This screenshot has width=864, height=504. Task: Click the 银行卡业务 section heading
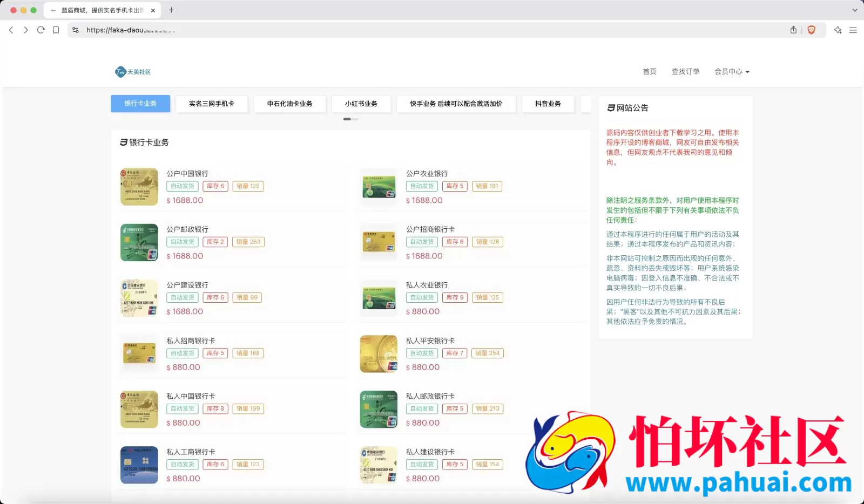click(x=145, y=142)
